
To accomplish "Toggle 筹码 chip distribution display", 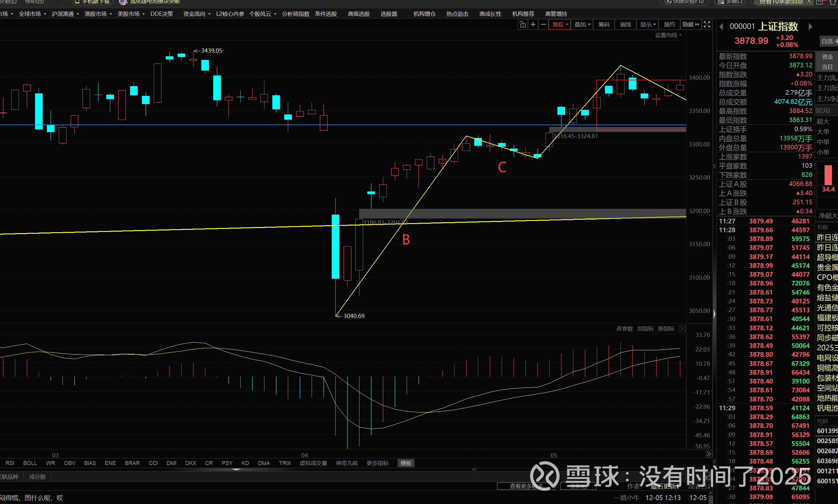I will click(x=603, y=24).
